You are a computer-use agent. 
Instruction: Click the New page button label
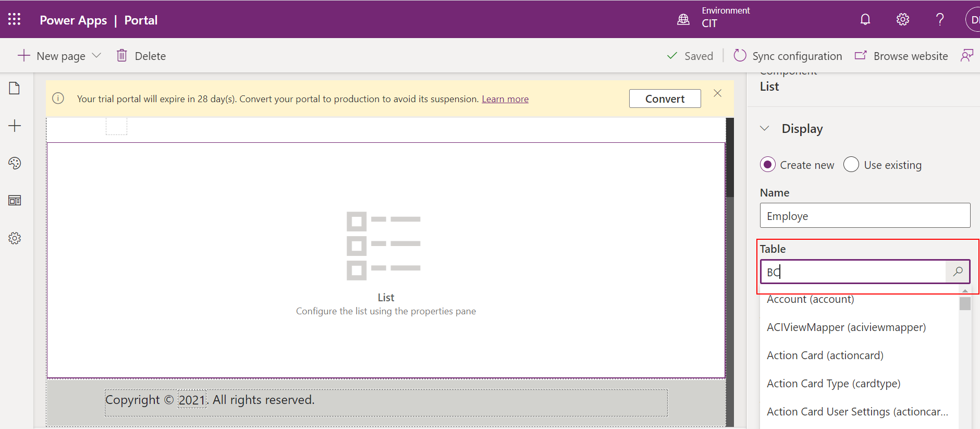[x=61, y=56]
